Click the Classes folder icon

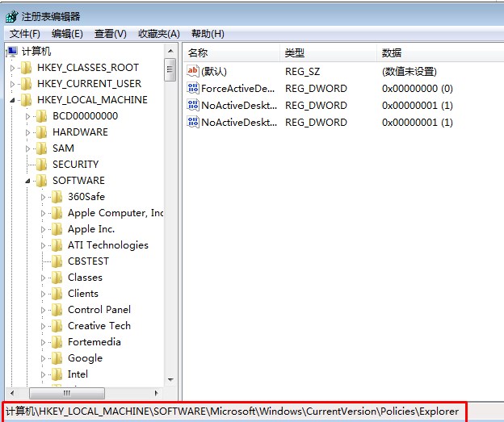pyautogui.click(x=57, y=277)
